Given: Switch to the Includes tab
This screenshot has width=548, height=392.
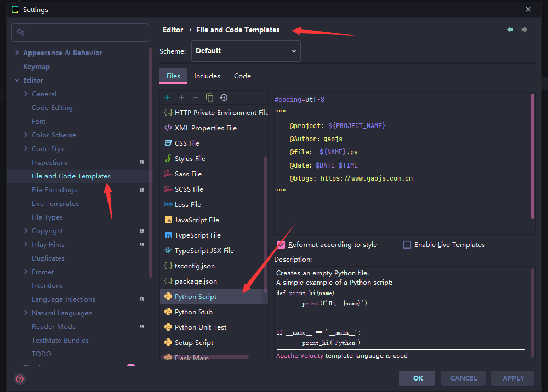Looking at the screenshot, I should [207, 76].
